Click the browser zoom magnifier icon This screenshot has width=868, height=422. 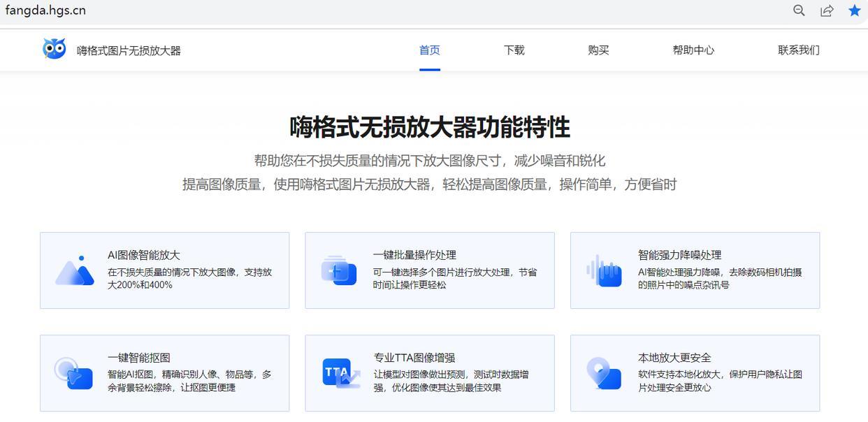(x=799, y=10)
